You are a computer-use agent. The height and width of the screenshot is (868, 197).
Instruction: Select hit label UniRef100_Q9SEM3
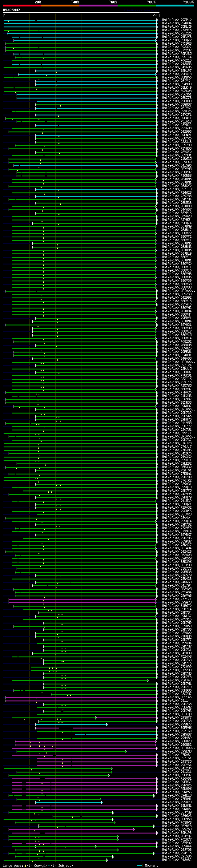[177, 751]
